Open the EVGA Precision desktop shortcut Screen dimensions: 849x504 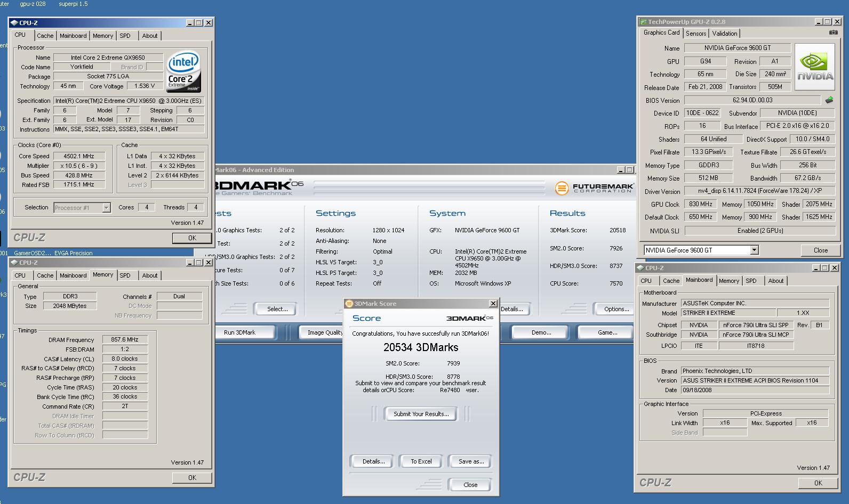pos(74,253)
